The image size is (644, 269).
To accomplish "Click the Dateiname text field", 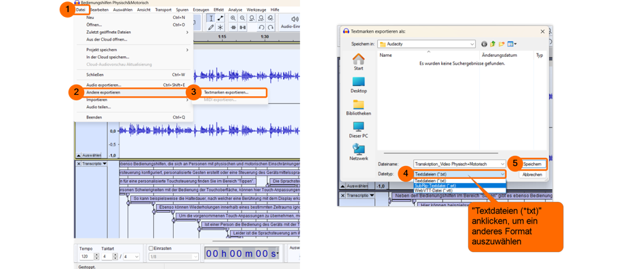I will (456, 164).
